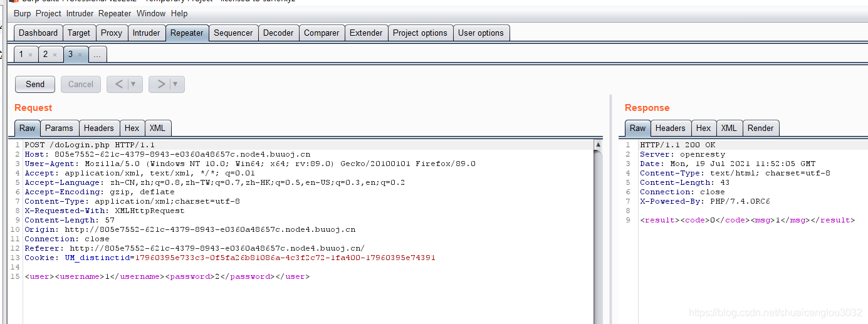This screenshot has width=868, height=324.
Task: Open the Project options tab
Action: 420,33
